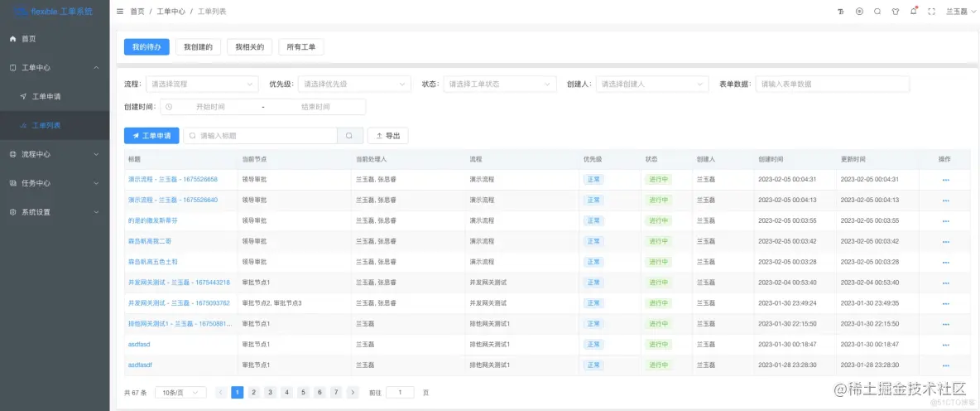Open ticket link 并发网关测试 - 兰玉磊 - 1675443218
Viewport: 980px width, 411px height.
pyautogui.click(x=179, y=283)
